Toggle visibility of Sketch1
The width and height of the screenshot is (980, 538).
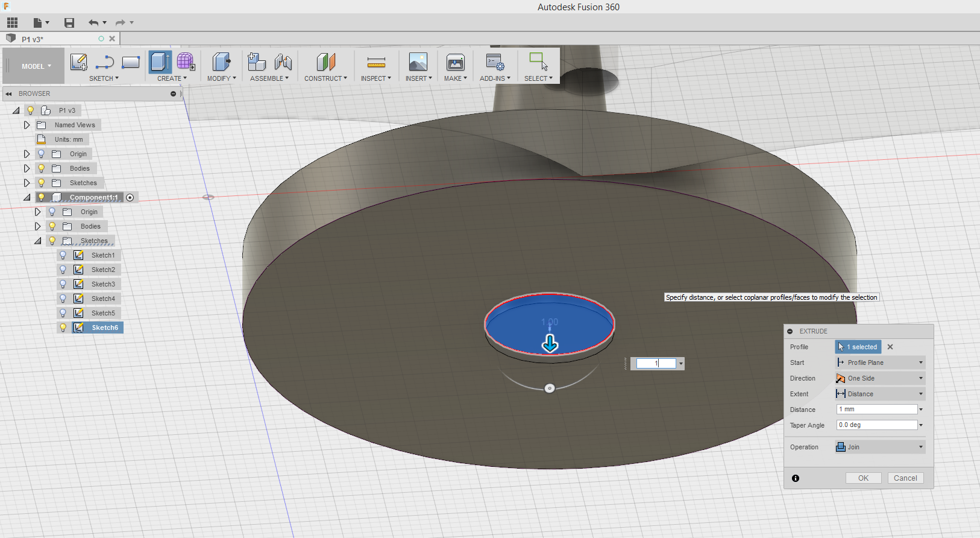pyautogui.click(x=63, y=255)
